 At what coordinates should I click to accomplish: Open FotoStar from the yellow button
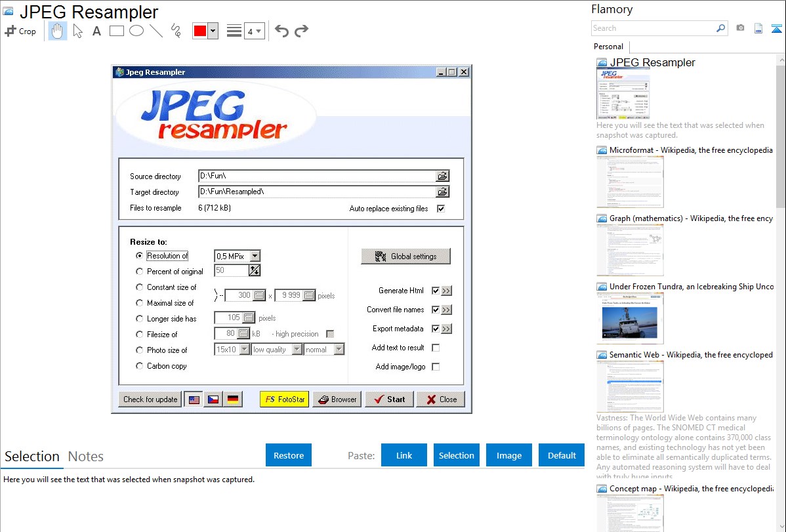point(284,399)
